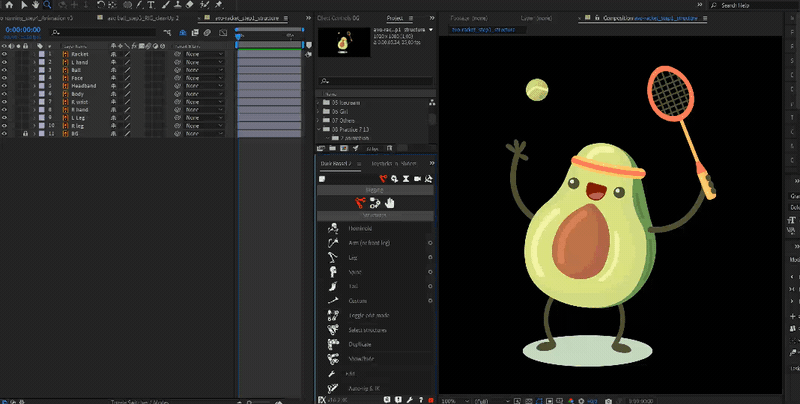Click the Home icon in the toolbar

(x=7, y=5)
